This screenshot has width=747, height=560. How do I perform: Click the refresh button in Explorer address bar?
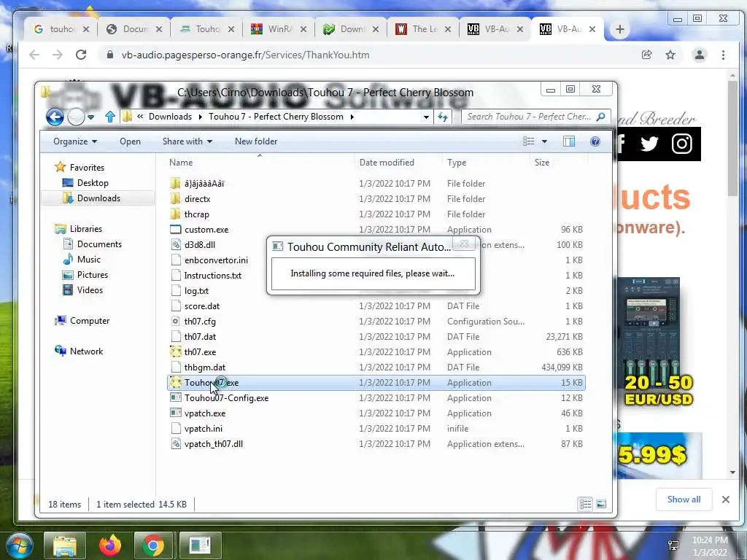pyautogui.click(x=443, y=117)
